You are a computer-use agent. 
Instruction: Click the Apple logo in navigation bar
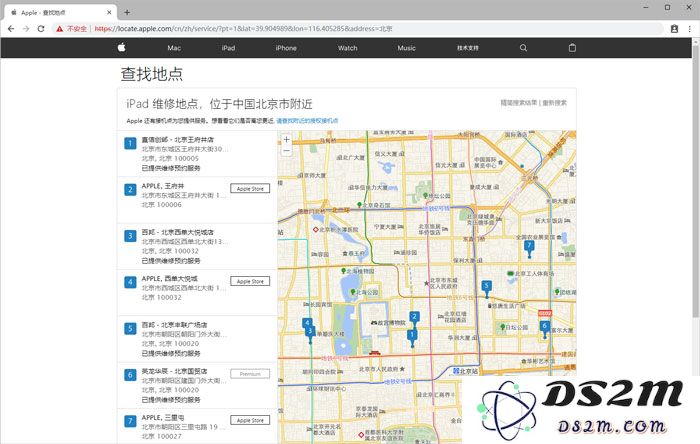[121, 47]
